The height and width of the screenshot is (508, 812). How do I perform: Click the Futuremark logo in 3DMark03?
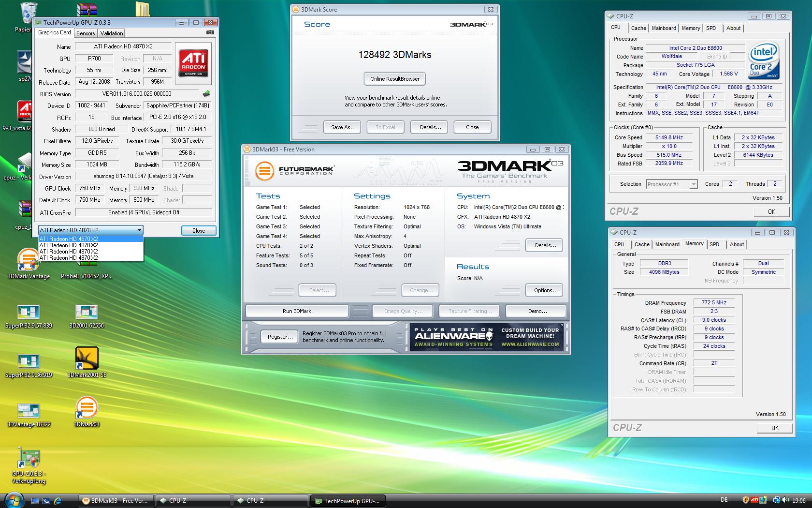click(295, 171)
